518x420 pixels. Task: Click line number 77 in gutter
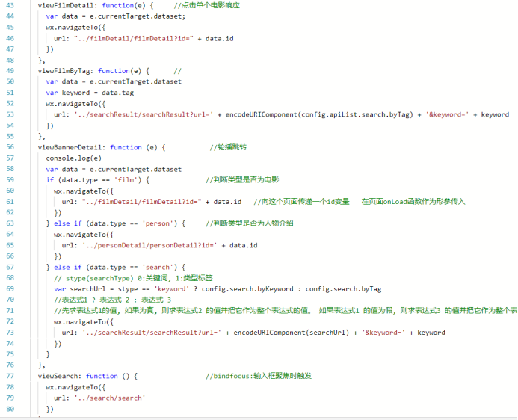pos(10,376)
